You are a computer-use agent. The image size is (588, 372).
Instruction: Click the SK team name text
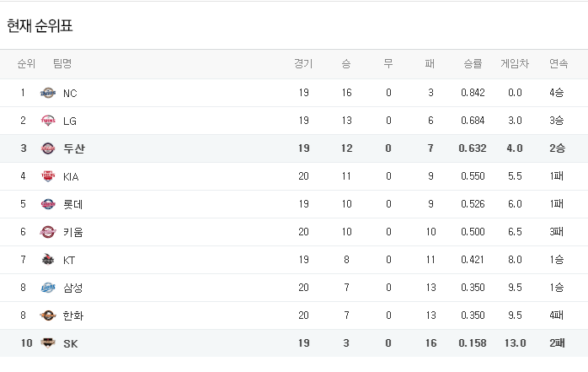(x=71, y=343)
